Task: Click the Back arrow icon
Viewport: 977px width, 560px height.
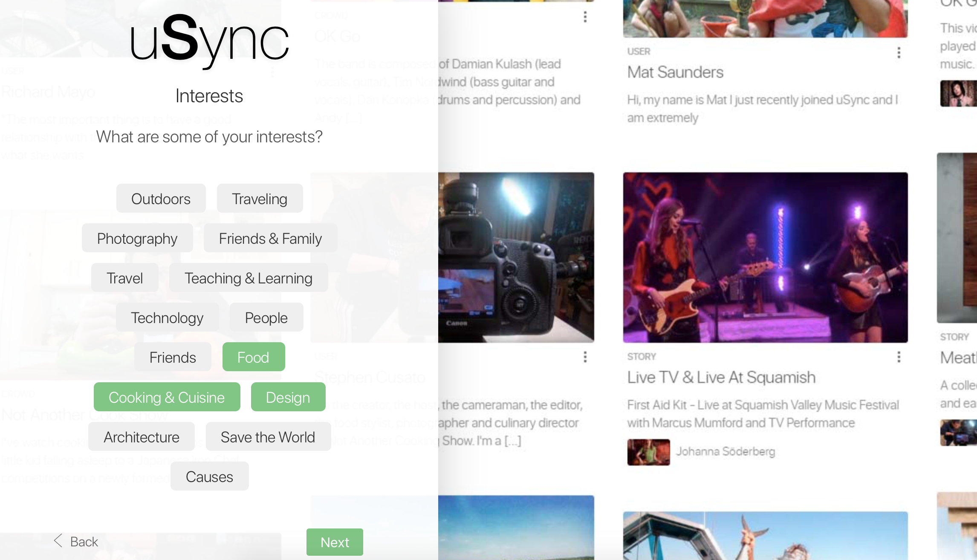Action: coord(58,541)
